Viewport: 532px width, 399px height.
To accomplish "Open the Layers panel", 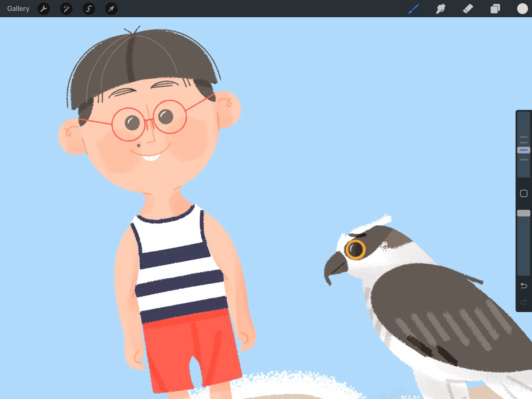I will tap(495, 9).
